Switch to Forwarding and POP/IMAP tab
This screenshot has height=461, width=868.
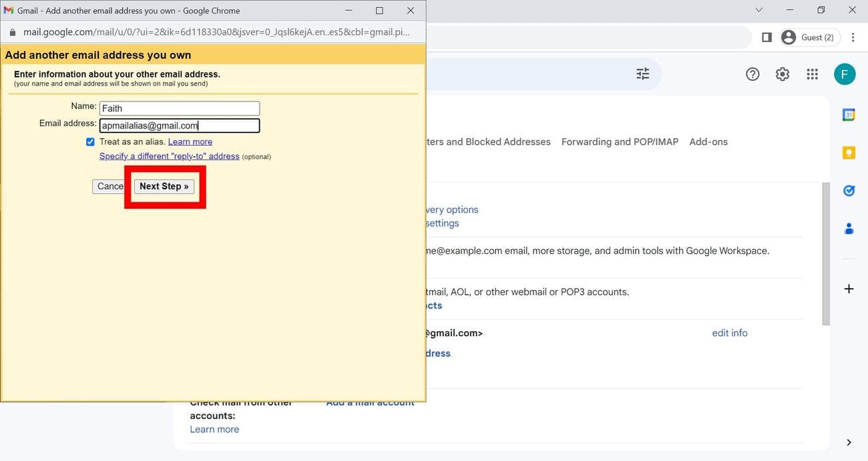tap(620, 142)
